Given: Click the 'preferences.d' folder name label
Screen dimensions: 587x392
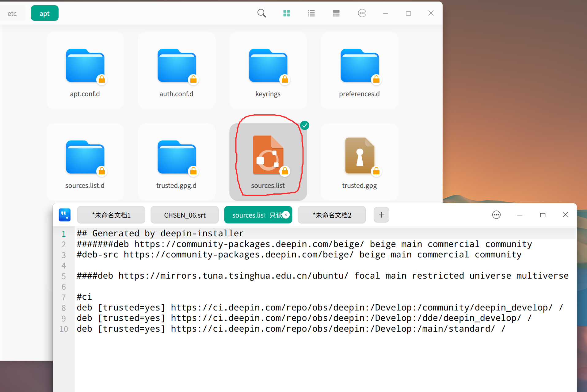Looking at the screenshot, I should click(359, 94).
